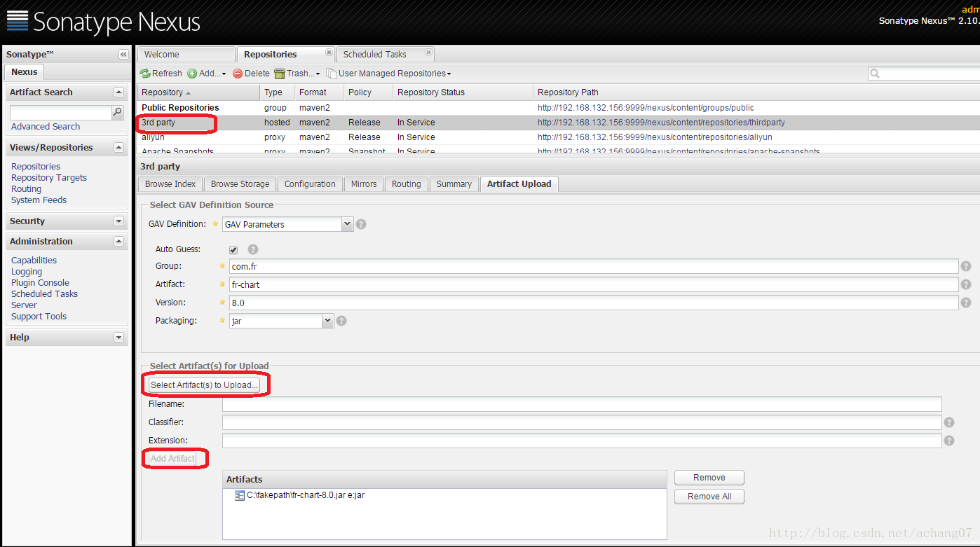Open the Packaging dropdown
This screenshot has height=547, width=980.
(327, 321)
